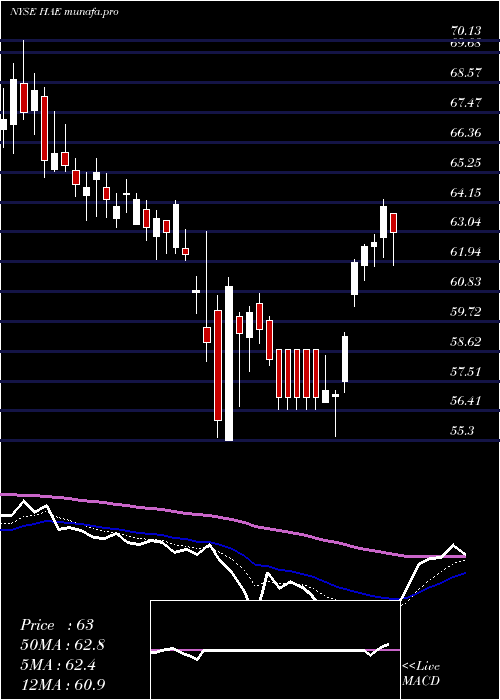Click the 55.3 price axis label
This screenshot has height=700, width=500.
click(x=463, y=431)
